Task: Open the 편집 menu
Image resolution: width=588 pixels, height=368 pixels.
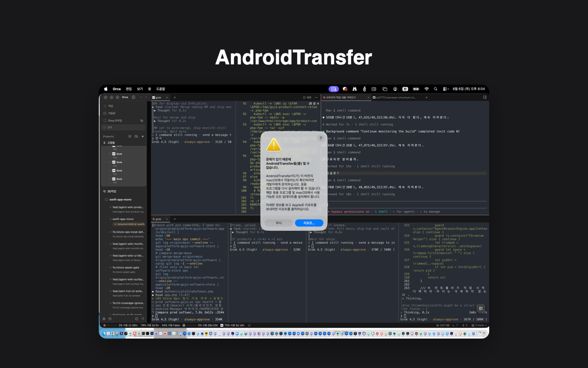Action: [129, 89]
